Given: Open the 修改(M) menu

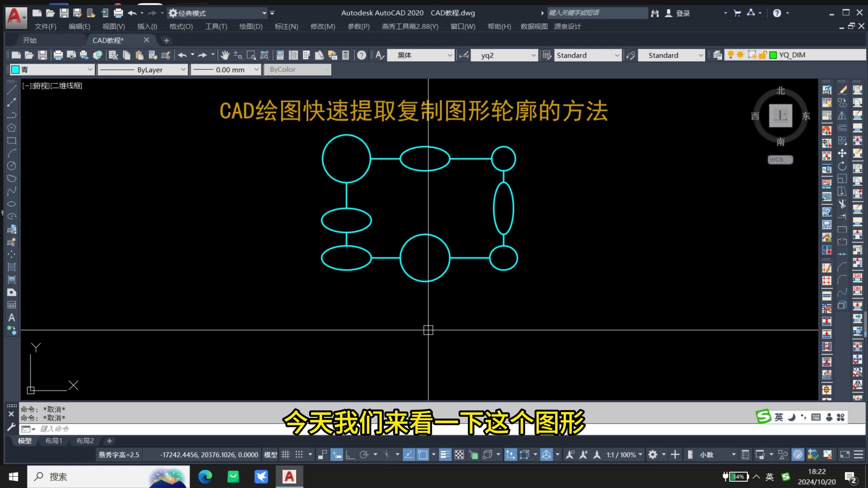Looking at the screenshot, I should pyautogui.click(x=323, y=26).
